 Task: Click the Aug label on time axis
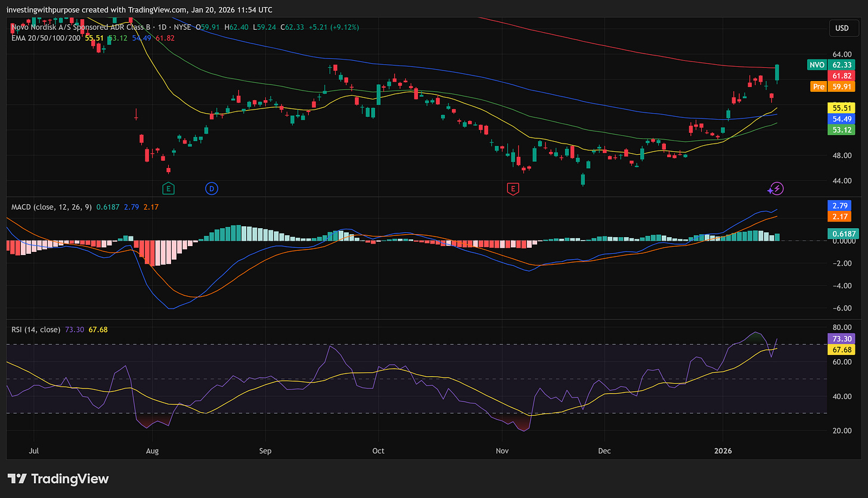click(x=153, y=451)
